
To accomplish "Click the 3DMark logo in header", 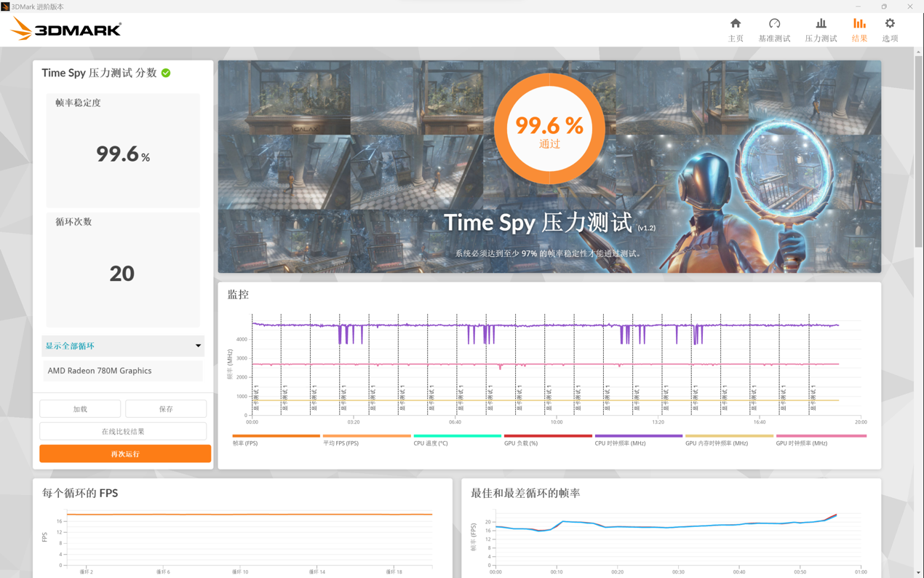I will point(66,29).
